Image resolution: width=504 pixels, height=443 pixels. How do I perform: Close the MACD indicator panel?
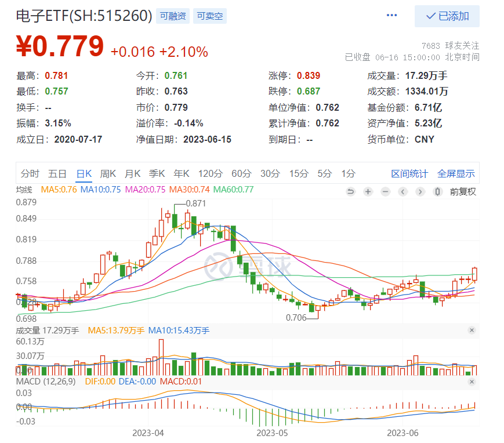tap(472, 382)
